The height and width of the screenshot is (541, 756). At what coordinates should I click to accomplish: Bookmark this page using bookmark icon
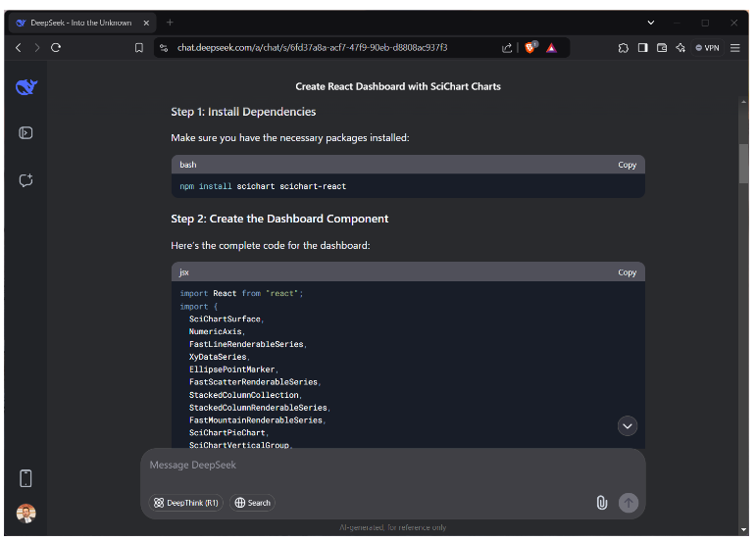point(139,48)
